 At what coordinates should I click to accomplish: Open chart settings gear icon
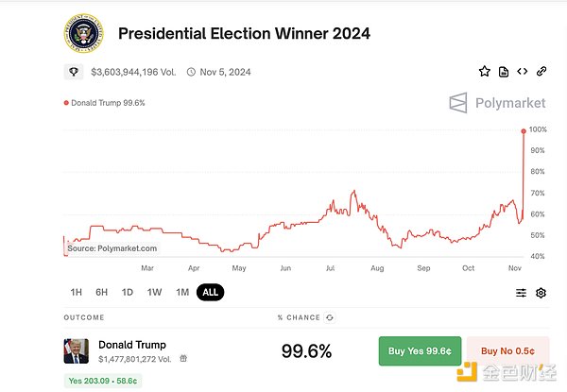point(541,293)
